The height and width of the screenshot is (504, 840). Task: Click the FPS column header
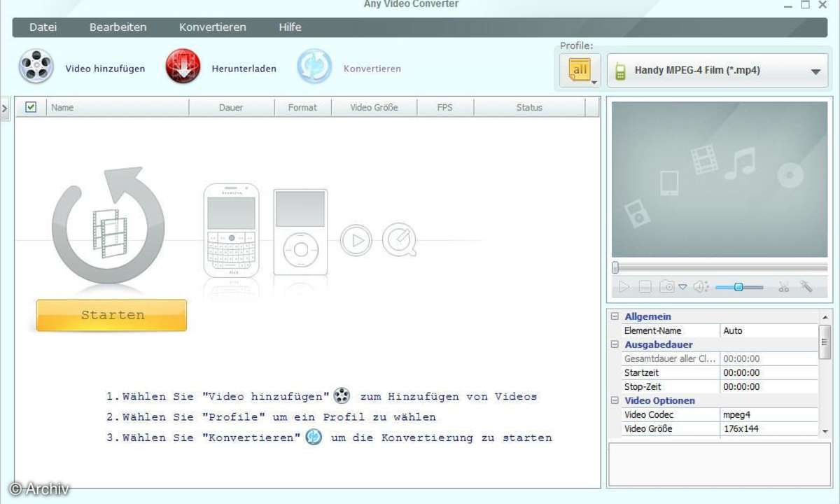(x=445, y=107)
